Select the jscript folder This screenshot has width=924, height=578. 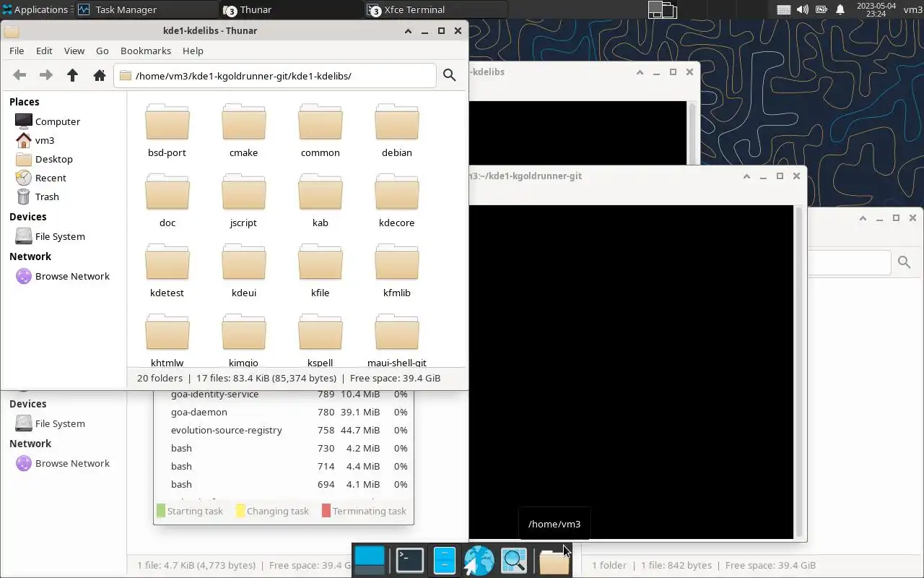click(x=244, y=200)
